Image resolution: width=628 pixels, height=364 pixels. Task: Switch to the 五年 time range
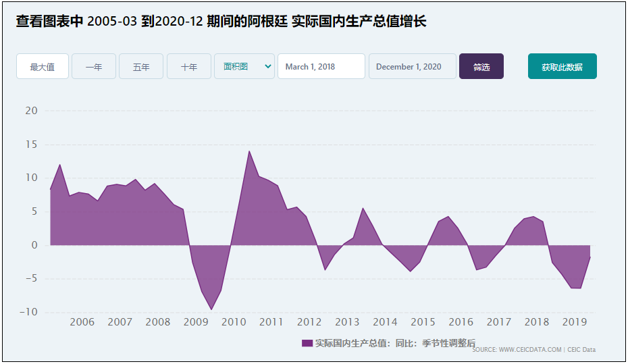[x=141, y=67]
